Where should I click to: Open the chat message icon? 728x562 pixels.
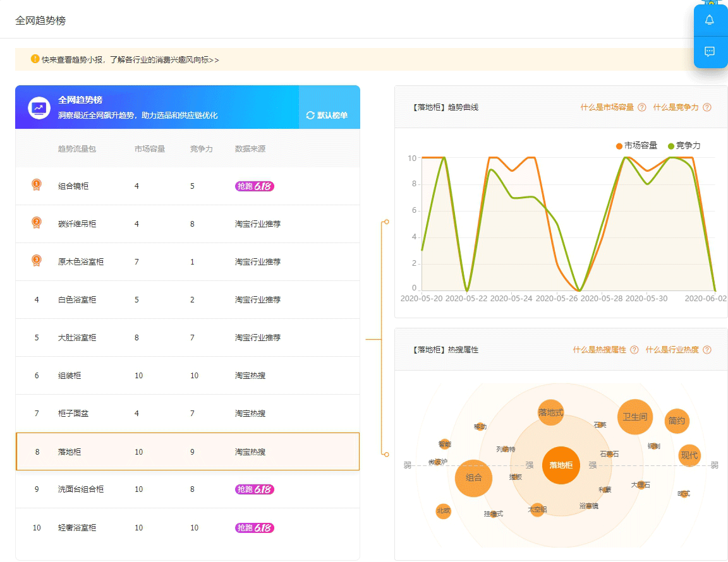[x=710, y=52]
